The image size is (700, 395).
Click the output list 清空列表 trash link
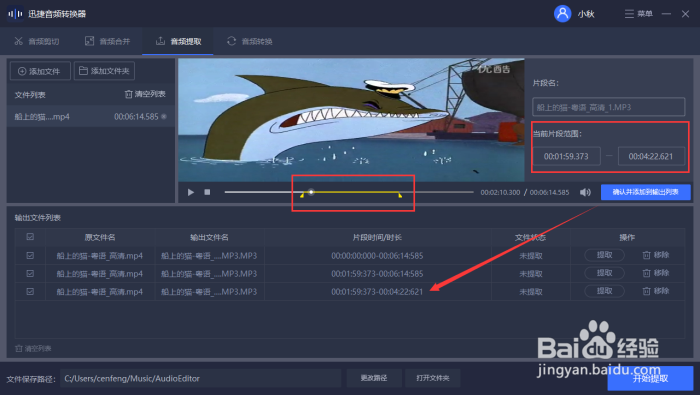pos(33,349)
